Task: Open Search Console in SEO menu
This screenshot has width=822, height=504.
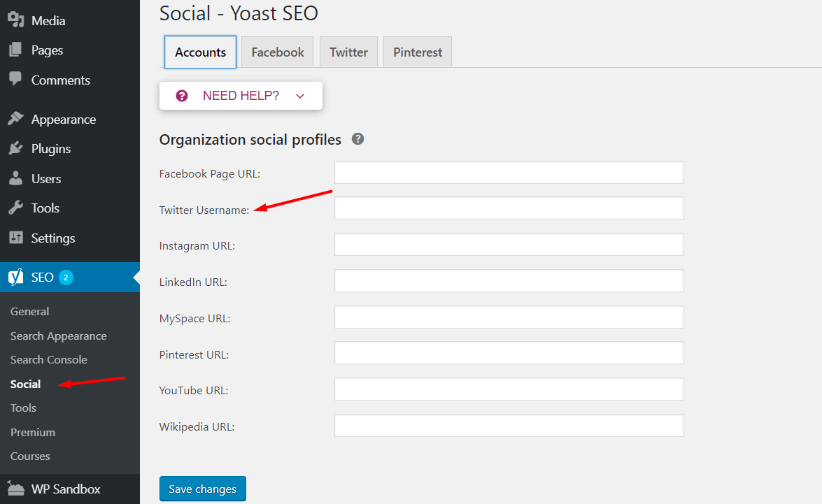Action: tap(49, 360)
